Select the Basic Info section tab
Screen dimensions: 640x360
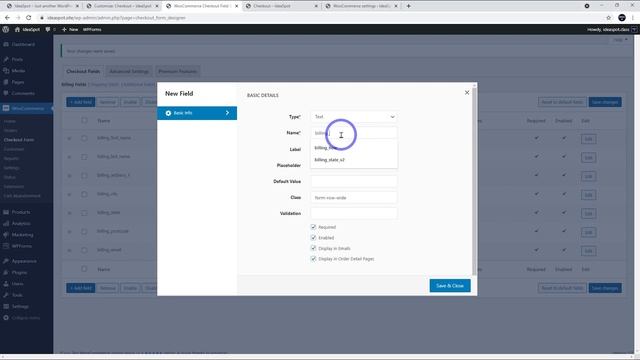point(197,113)
